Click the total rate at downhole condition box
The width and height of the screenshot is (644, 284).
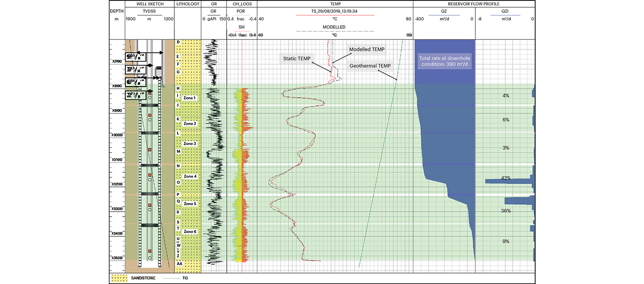point(445,61)
